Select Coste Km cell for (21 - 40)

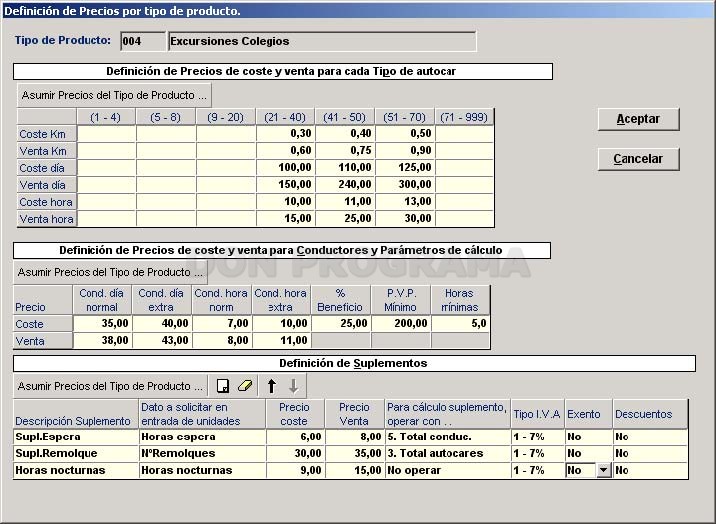click(285, 133)
